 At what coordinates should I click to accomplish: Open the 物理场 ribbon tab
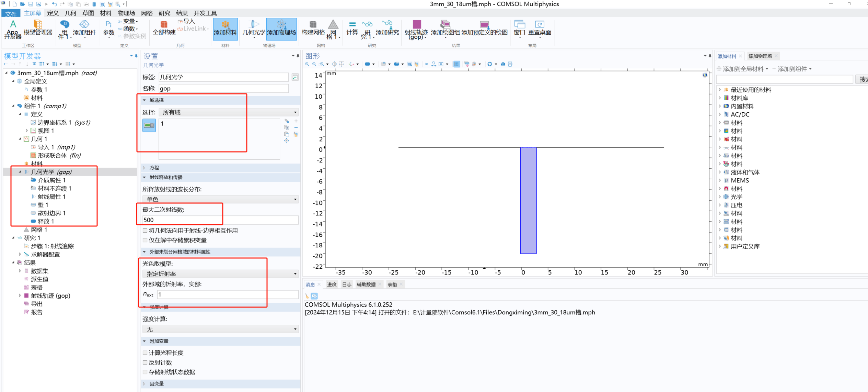click(x=126, y=13)
